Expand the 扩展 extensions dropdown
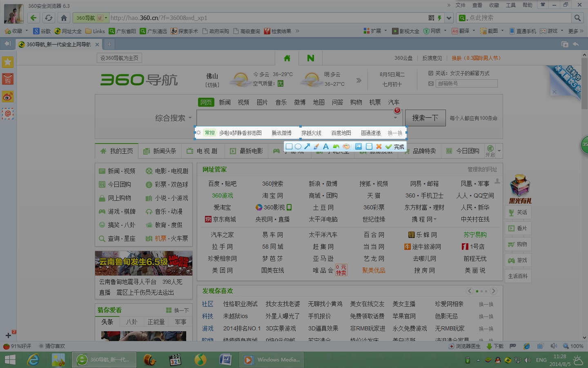 385,31
